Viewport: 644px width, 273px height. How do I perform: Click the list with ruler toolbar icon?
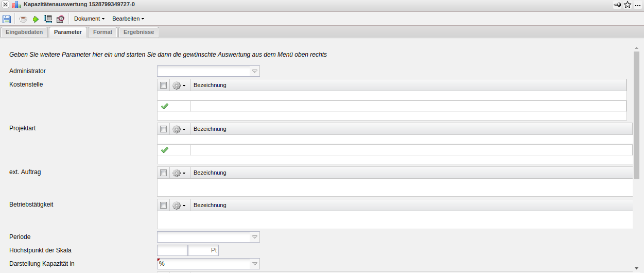point(48,19)
